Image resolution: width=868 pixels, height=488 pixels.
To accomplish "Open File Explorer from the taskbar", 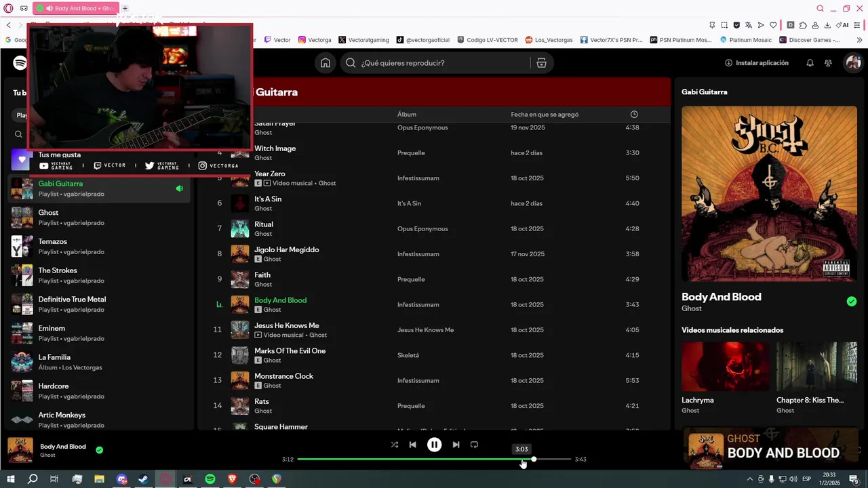I will point(100,479).
